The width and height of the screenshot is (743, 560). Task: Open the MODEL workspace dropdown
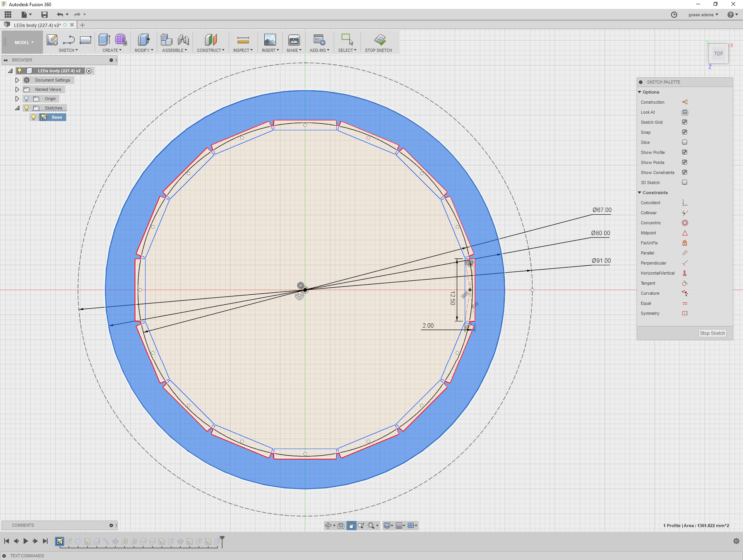coord(24,43)
